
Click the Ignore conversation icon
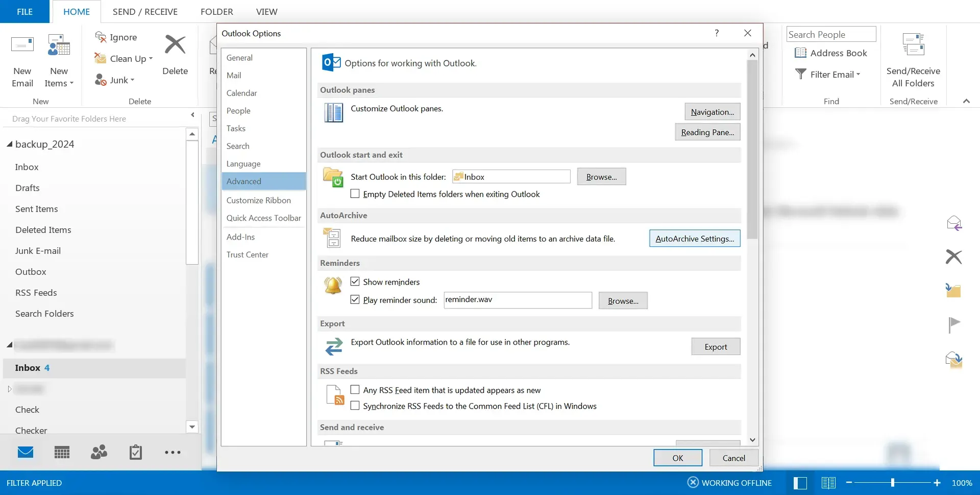(x=101, y=37)
